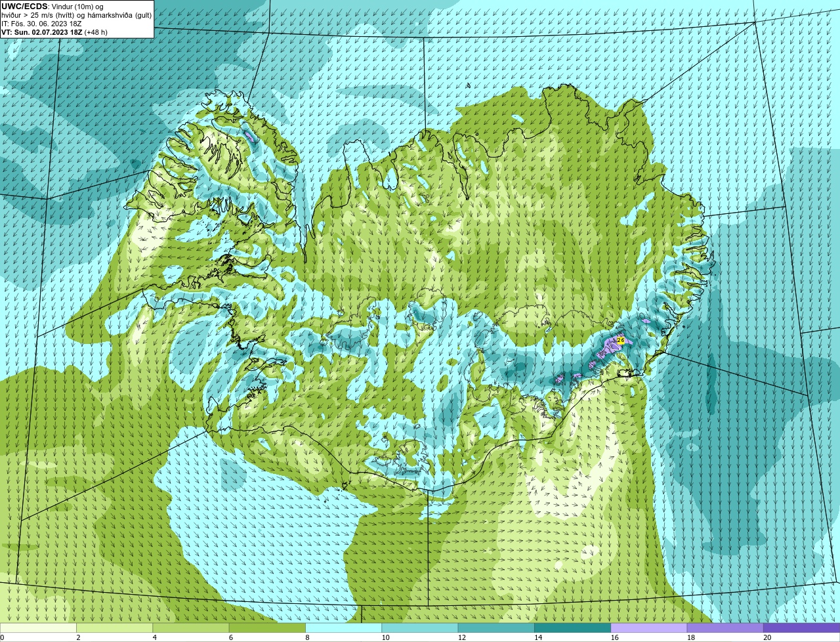Screen dimensions: 840x642
Task: Click the legend label '20'
Action: click(x=767, y=637)
